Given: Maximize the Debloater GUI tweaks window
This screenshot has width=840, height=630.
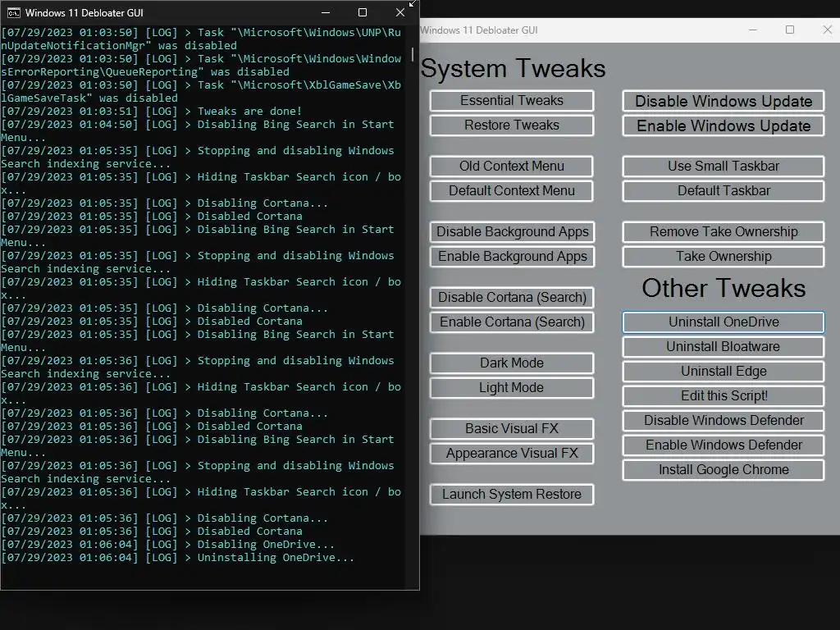Looking at the screenshot, I should click(790, 30).
